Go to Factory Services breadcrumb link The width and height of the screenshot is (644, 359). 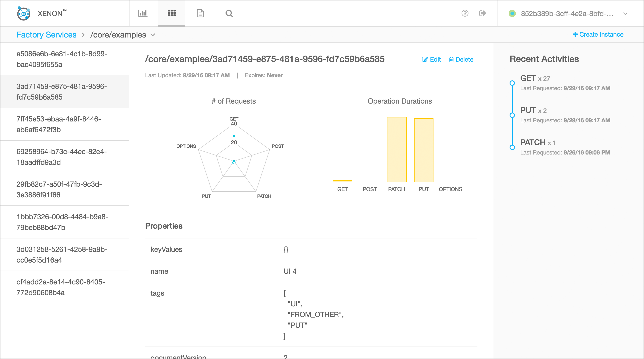coord(46,35)
